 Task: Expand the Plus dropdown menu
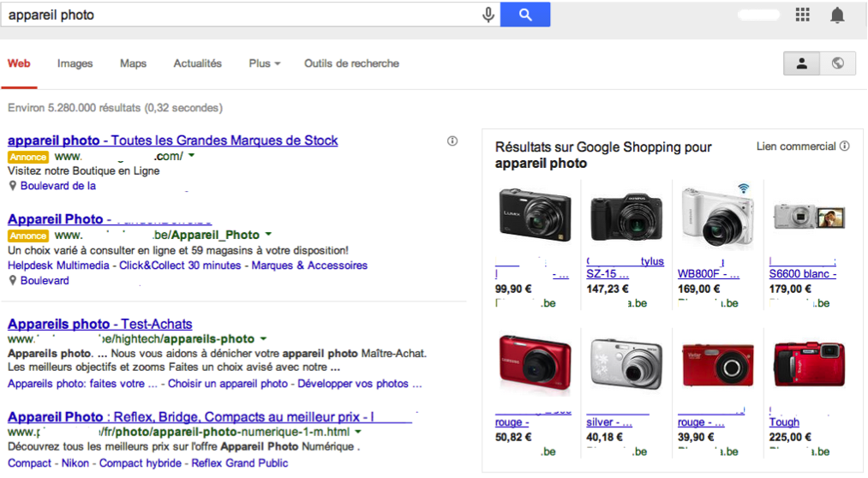point(265,63)
